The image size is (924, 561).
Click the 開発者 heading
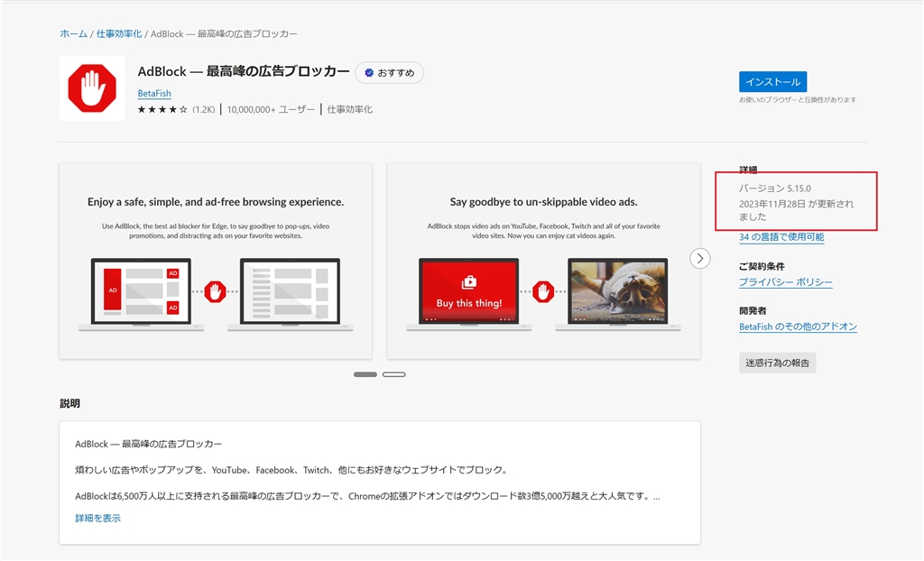tap(753, 310)
